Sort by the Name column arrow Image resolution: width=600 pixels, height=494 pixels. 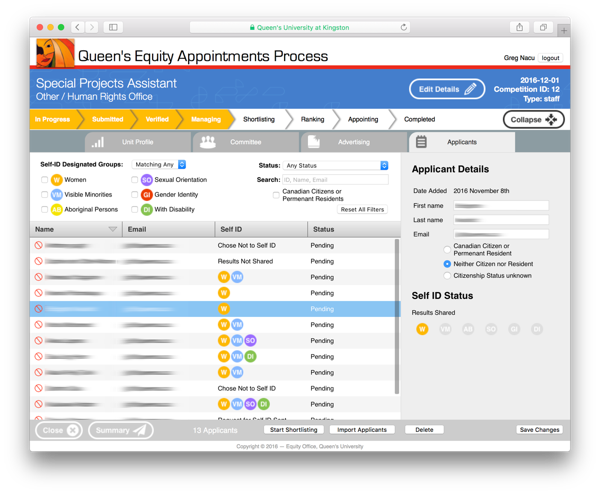112,229
